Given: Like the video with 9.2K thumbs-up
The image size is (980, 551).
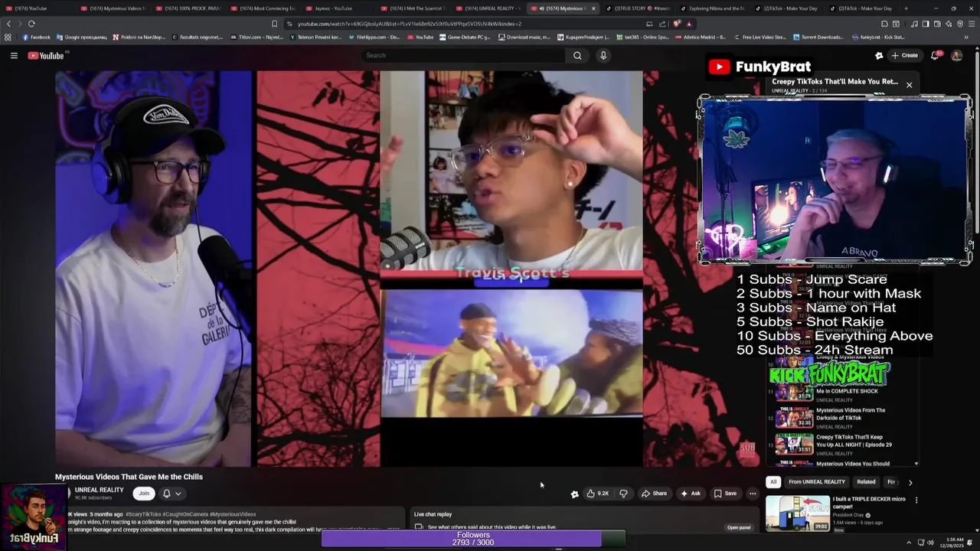Looking at the screenshot, I should click(x=598, y=494).
